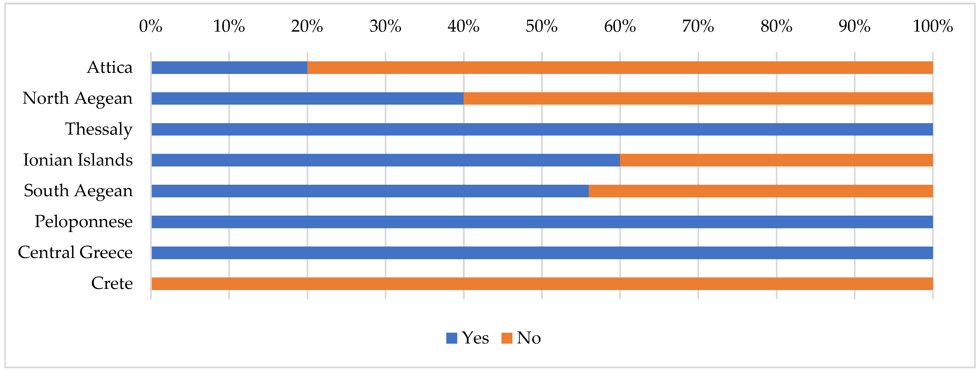Select the Yes legend label
Screen dimensions: 980x372
[x=475, y=338]
